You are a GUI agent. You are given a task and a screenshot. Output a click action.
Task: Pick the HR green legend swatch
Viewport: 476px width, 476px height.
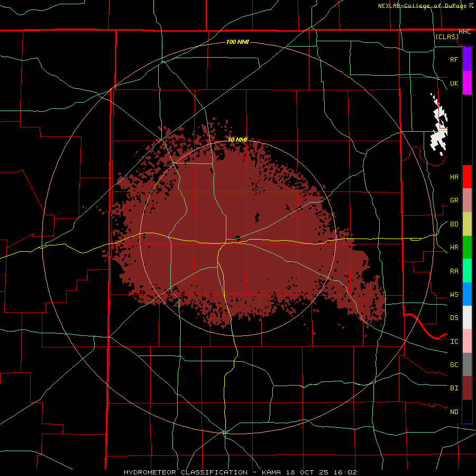(x=467, y=247)
